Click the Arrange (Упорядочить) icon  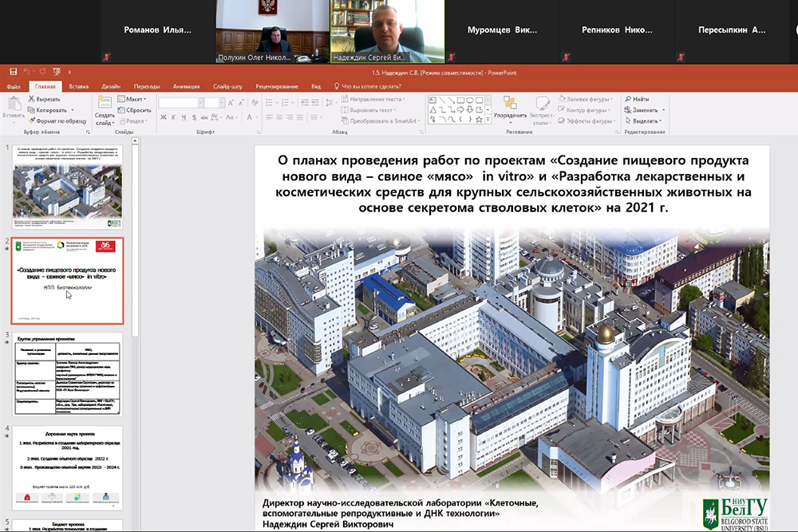[x=509, y=104]
